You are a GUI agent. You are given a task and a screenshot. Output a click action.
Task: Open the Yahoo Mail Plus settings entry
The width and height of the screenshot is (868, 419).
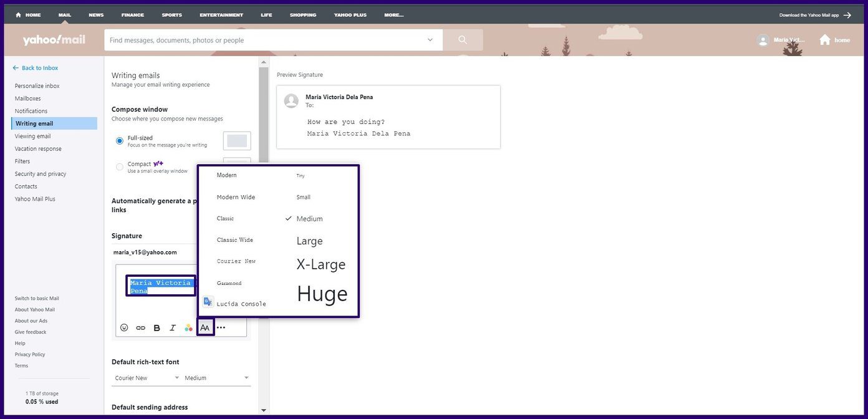(x=35, y=199)
